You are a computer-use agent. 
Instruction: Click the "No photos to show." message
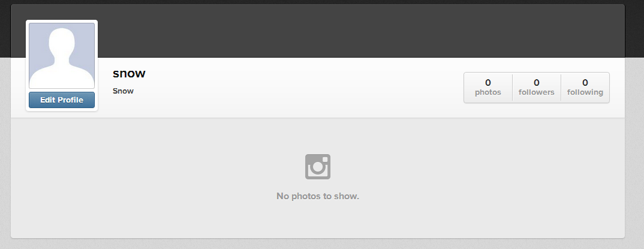[x=317, y=196]
